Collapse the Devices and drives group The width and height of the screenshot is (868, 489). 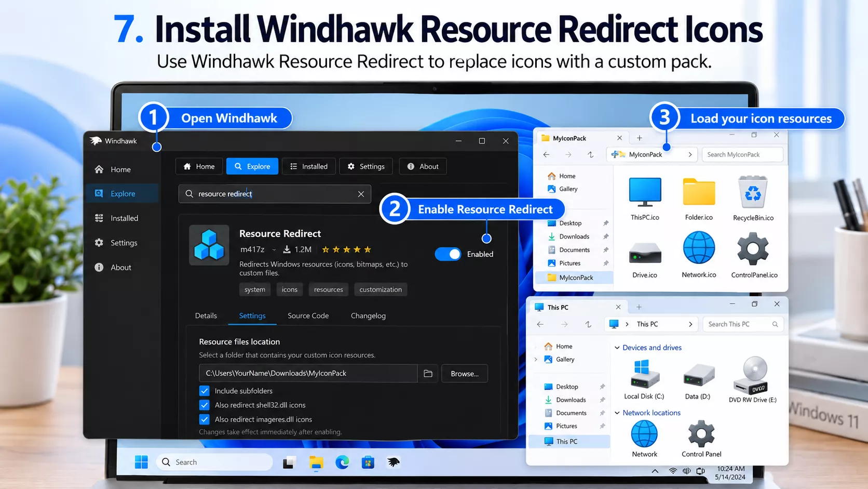(617, 348)
